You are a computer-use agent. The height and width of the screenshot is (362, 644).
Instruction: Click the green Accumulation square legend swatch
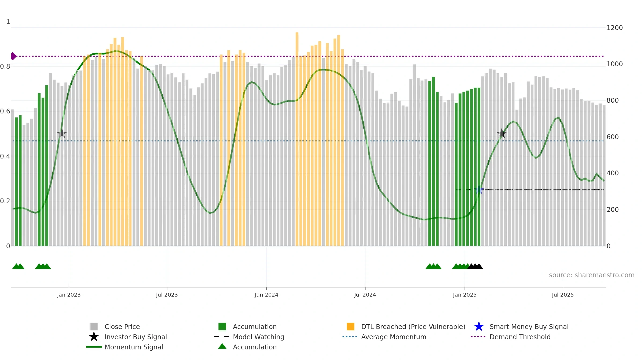222,327
